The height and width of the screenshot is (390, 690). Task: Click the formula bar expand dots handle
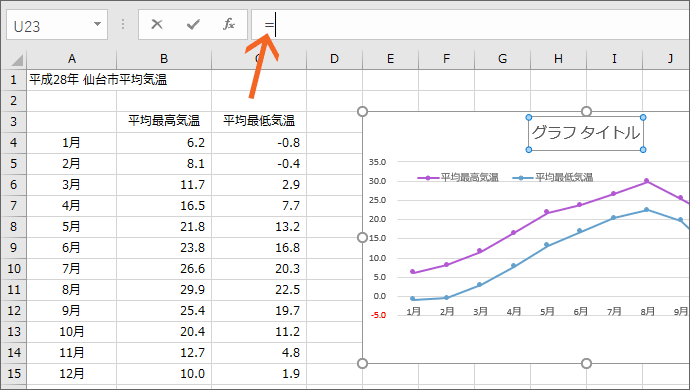pos(123,24)
